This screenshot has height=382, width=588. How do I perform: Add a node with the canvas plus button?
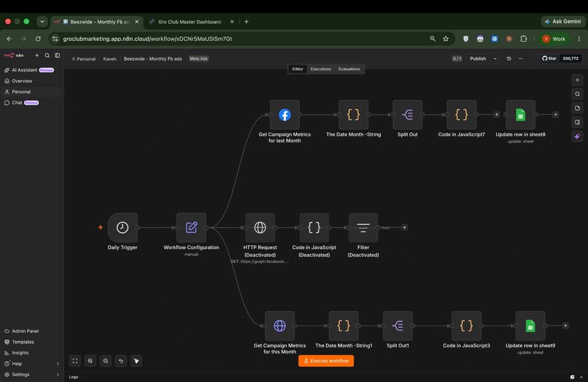pos(577,80)
